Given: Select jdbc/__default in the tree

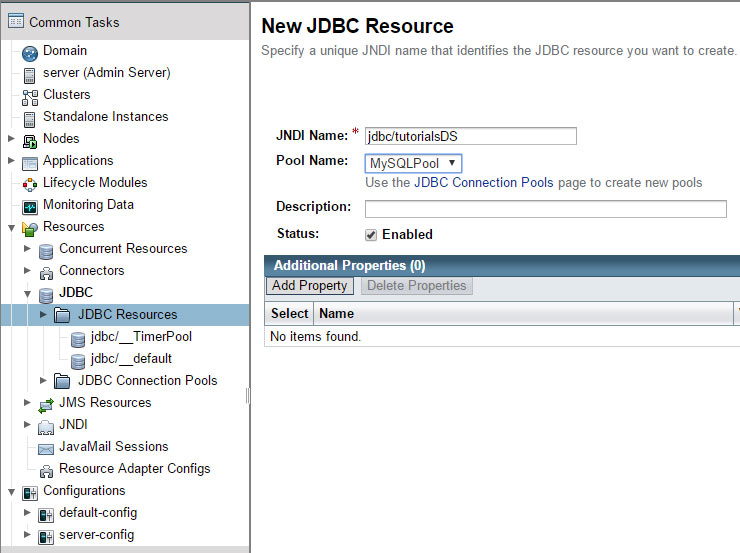Looking at the screenshot, I should (131, 359).
